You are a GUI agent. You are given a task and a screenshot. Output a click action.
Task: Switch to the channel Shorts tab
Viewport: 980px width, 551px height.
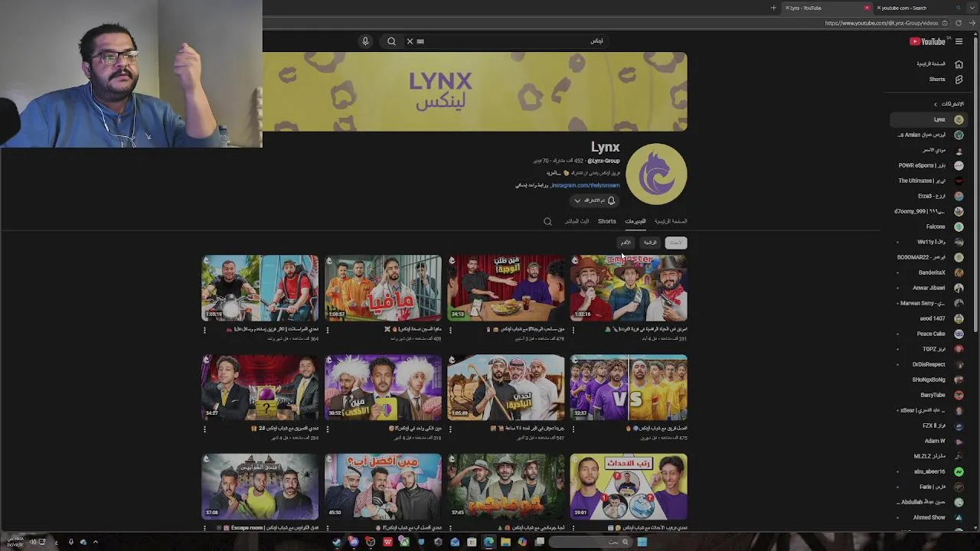point(606,221)
